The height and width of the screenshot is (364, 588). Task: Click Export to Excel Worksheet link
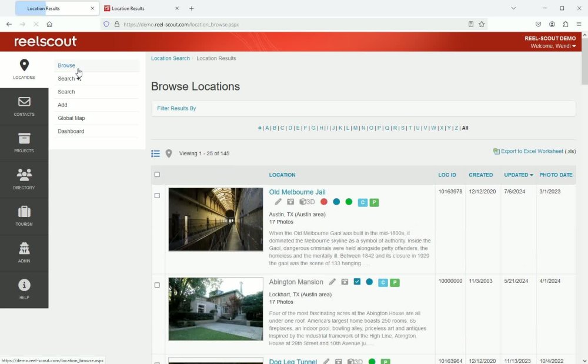coord(532,152)
